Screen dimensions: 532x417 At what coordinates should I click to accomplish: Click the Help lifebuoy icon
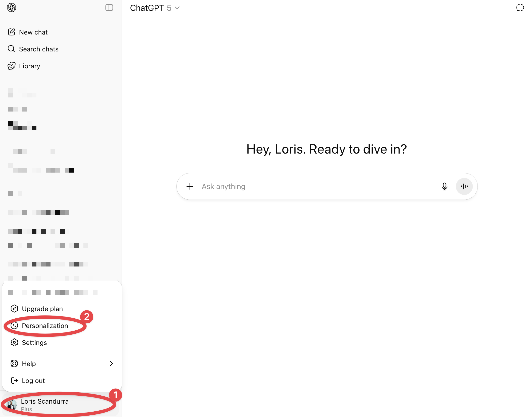coord(14,363)
